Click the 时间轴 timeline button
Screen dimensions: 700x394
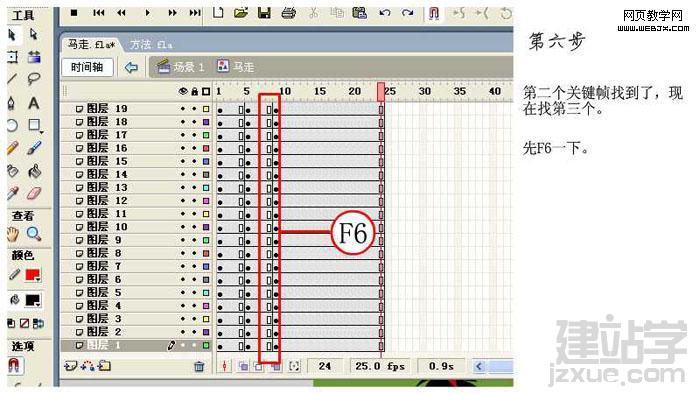pos(87,67)
